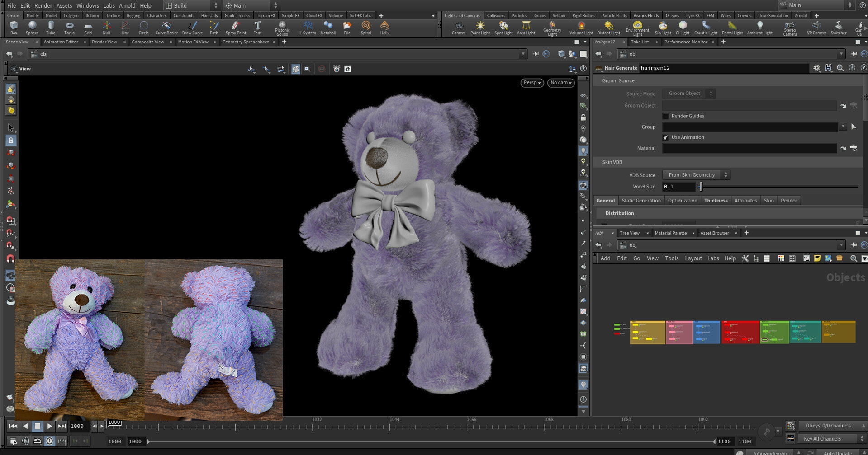
Task: Open the Tools menu in network editor
Action: (x=671, y=258)
